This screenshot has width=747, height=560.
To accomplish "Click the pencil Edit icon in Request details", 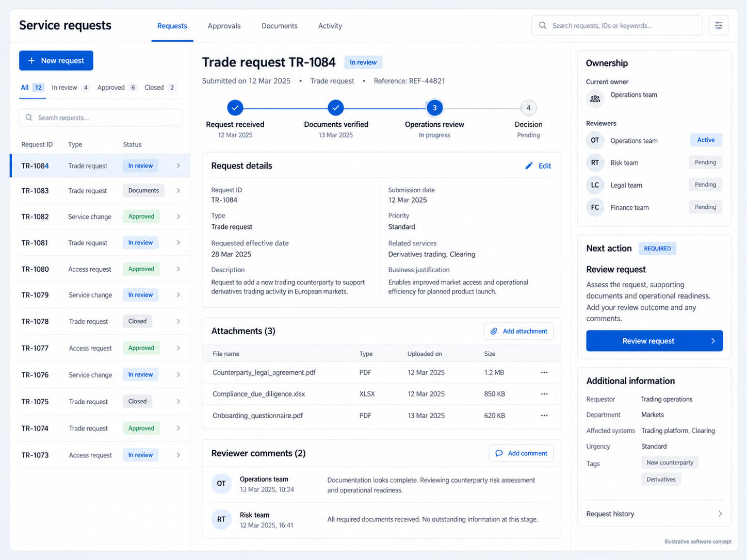I will (x=529, y=166).
